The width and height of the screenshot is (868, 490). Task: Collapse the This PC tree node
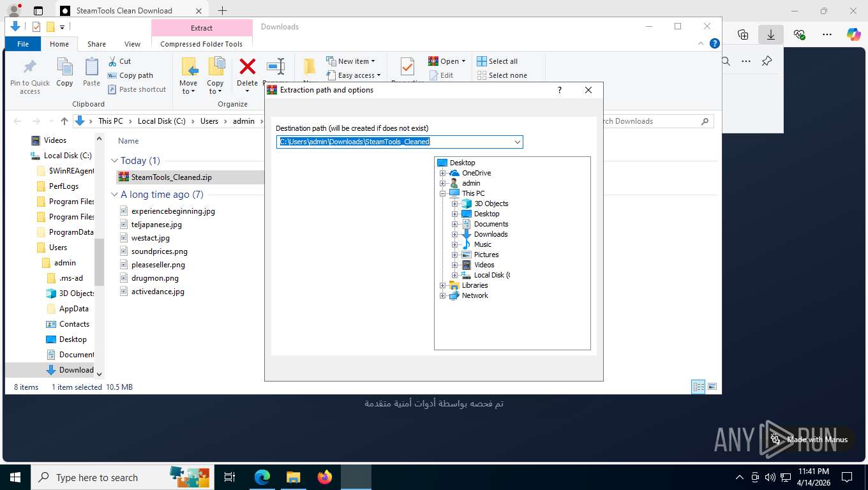point(442,193)
